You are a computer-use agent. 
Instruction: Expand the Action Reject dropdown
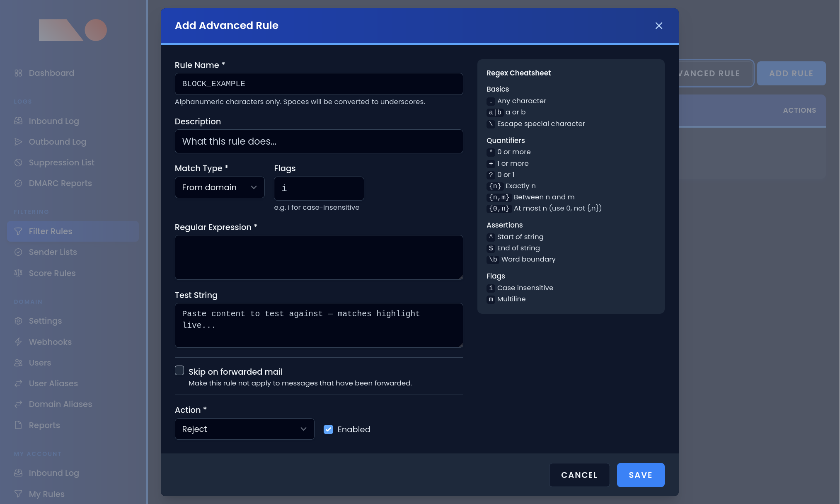[x=244, y=429]
